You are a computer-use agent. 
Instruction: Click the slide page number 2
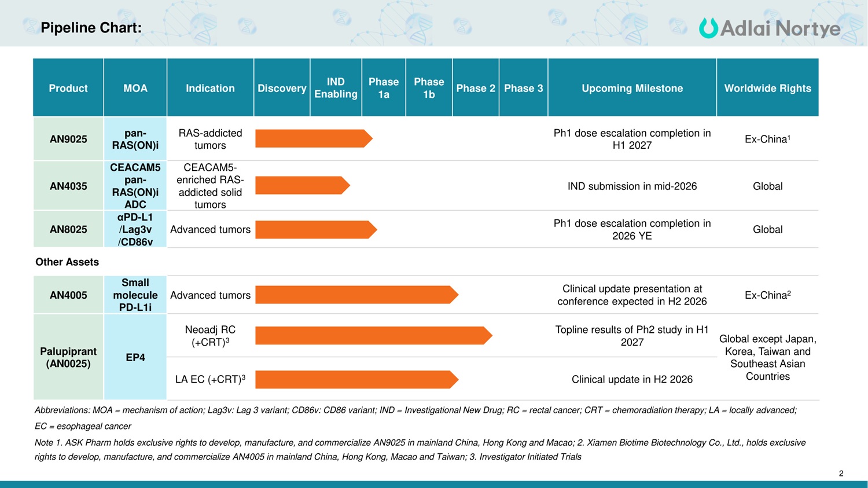(x=841, y=473)
